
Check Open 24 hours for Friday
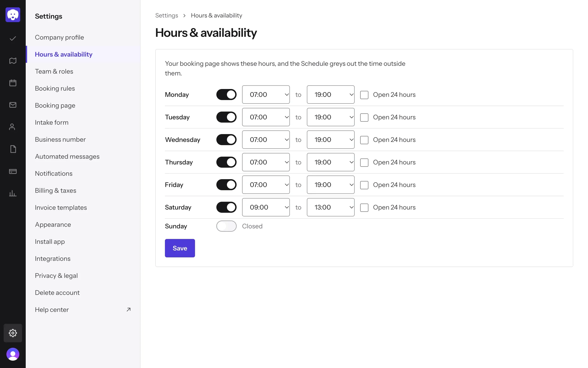point(364,185)
